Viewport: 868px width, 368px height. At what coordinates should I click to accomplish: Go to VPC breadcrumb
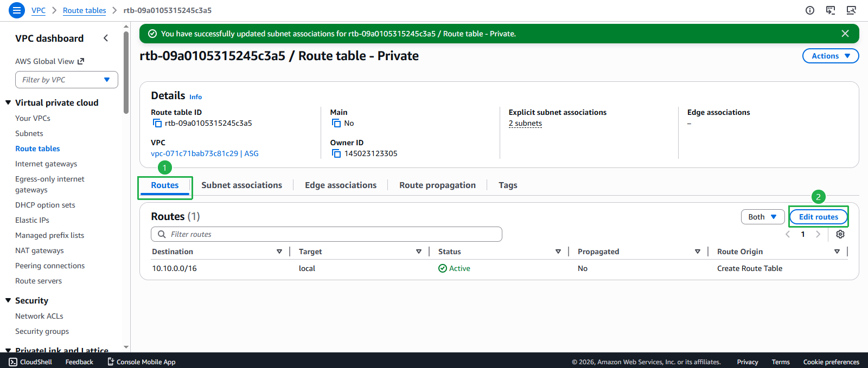(39, 10)
